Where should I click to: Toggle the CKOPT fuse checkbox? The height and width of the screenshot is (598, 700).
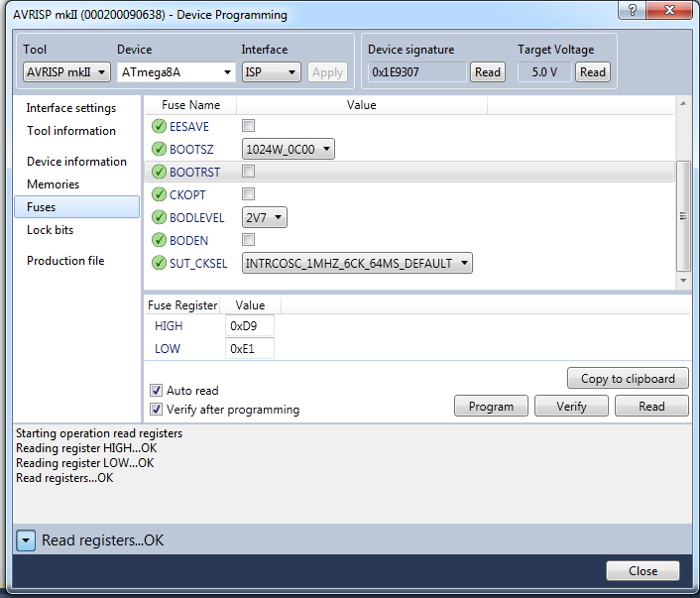248,193
